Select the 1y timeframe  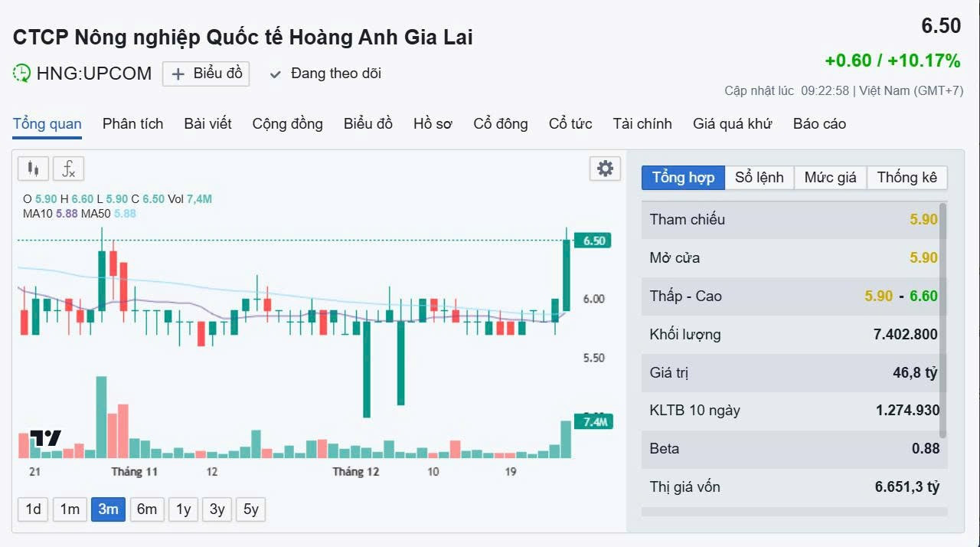click(x=184, y=509)
